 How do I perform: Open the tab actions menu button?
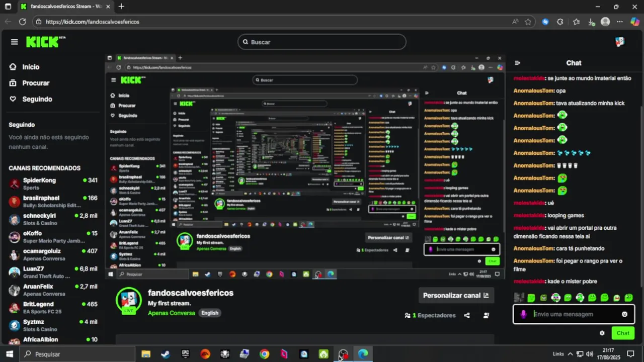coord(8,7)
